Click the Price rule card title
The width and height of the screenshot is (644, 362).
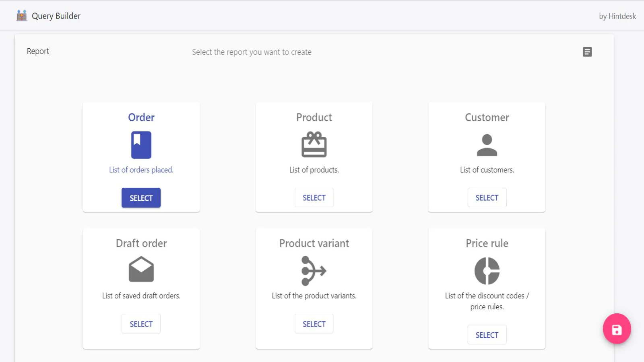487,243
